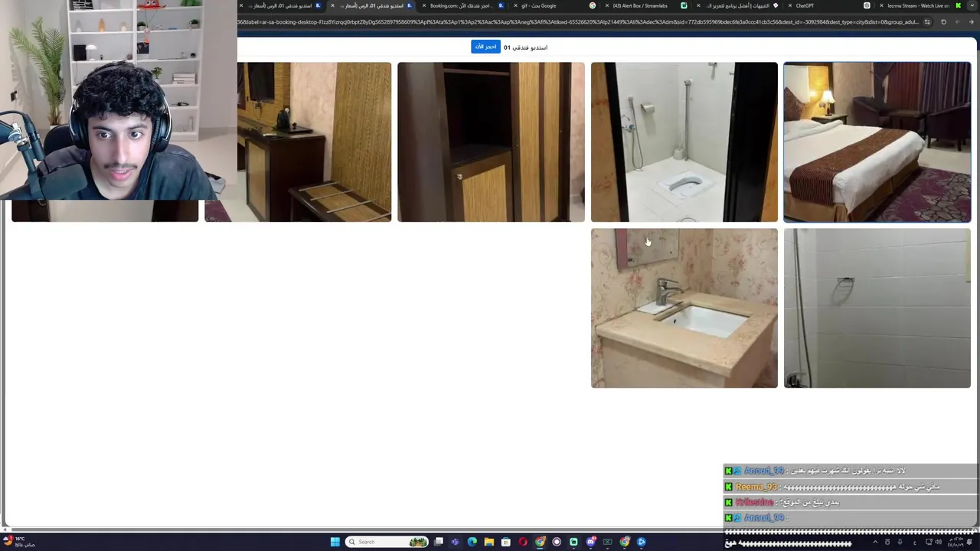Open File Explorer from the taskbar
Image resolution: width=980 pixels, height=551 pixels.
[x=489, y=542]
